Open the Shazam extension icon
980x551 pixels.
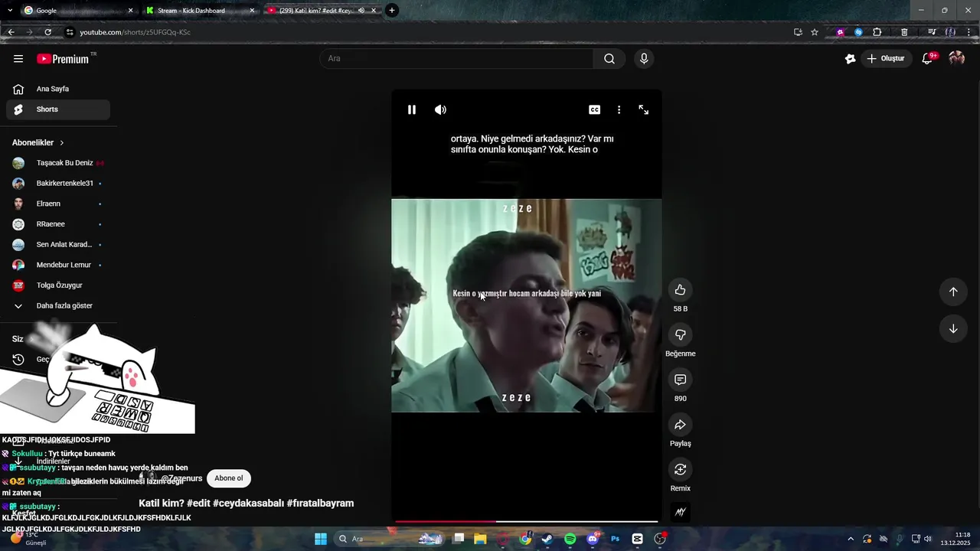point(858,32)
